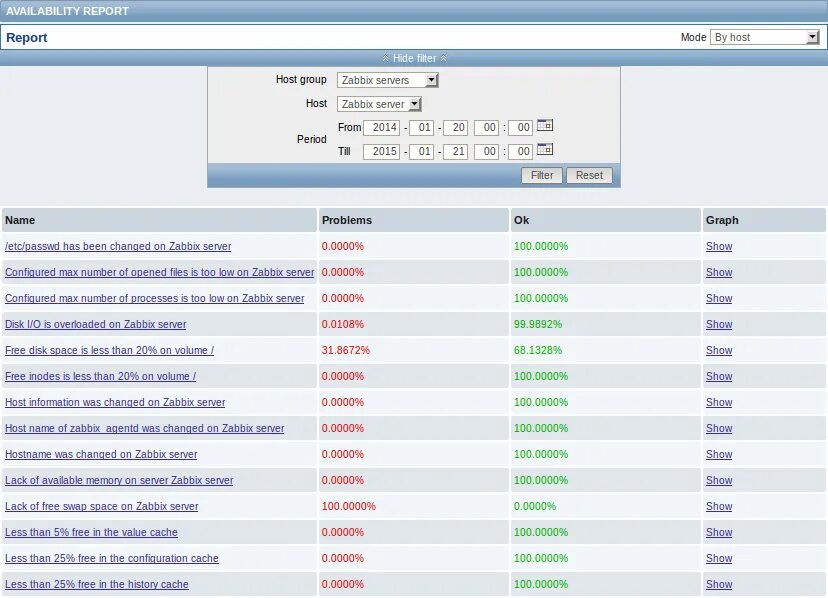This screenshot has width=828, height=598.
Task: Open 'Less than 25% free in history cache' link
Action: (97, 584)
